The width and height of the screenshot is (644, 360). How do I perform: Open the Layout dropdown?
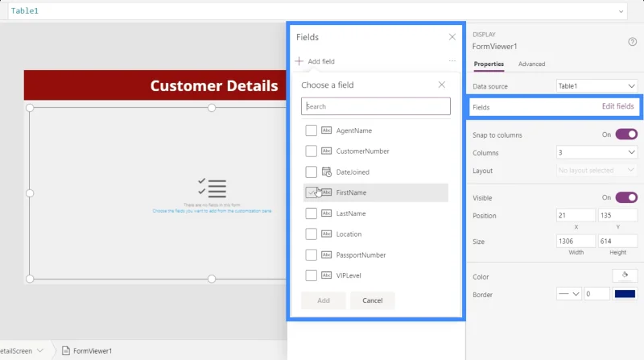point(597,170)
